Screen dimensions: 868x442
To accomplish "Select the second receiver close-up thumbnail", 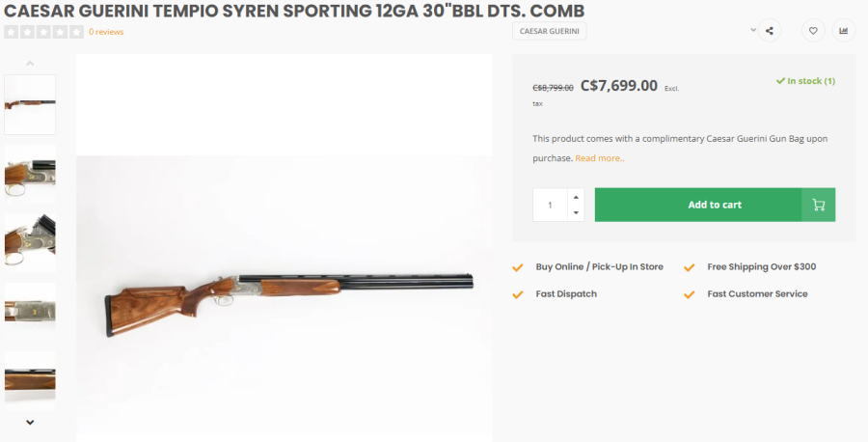I will click(30, 174).
